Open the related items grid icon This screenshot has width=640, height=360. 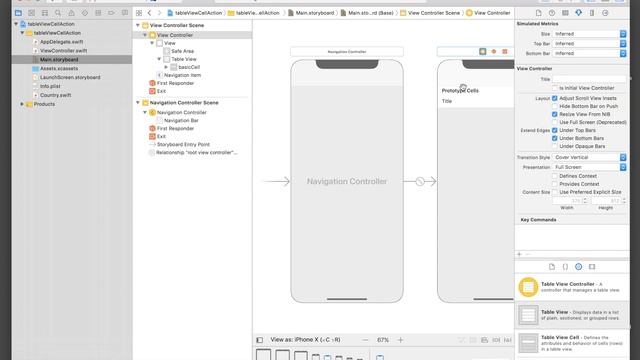[x=139, y=13]
